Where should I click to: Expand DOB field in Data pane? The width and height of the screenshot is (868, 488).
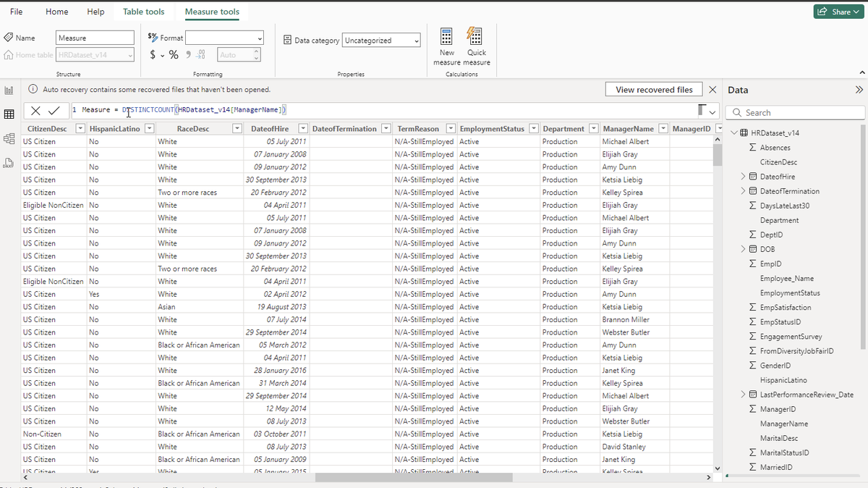tap(743, 249)
